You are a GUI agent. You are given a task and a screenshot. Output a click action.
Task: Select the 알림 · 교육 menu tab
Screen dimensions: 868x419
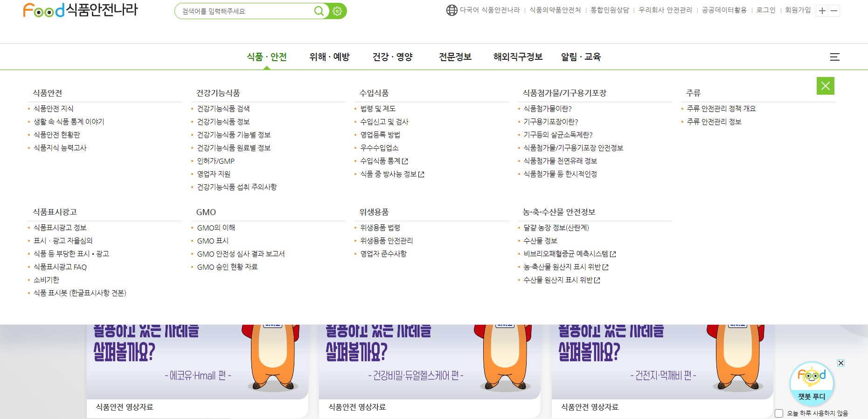coord(581,57)
